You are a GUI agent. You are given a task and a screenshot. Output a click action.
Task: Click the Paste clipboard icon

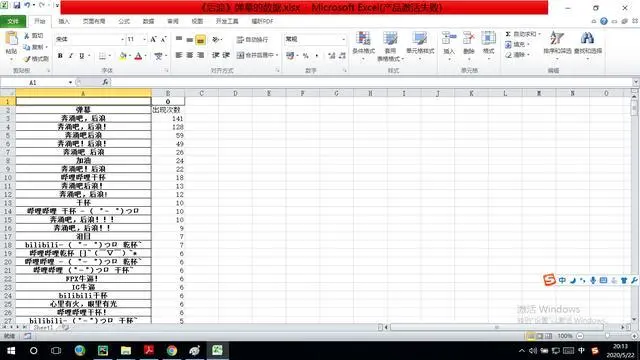pyautogui.click(x=11, y=39)
